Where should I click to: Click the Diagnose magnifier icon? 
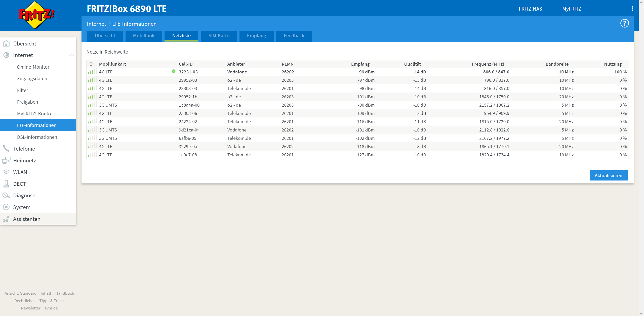pyautogui.click(x=6, y=195)
